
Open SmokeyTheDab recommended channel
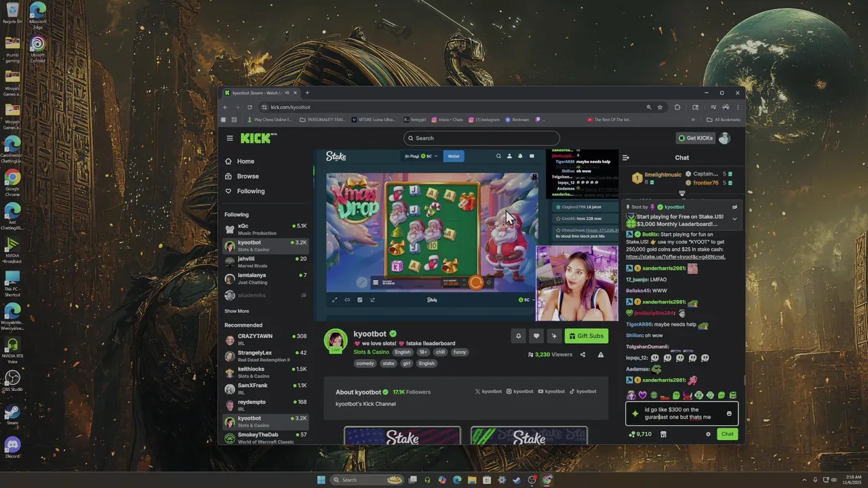(x=266, y=437)
